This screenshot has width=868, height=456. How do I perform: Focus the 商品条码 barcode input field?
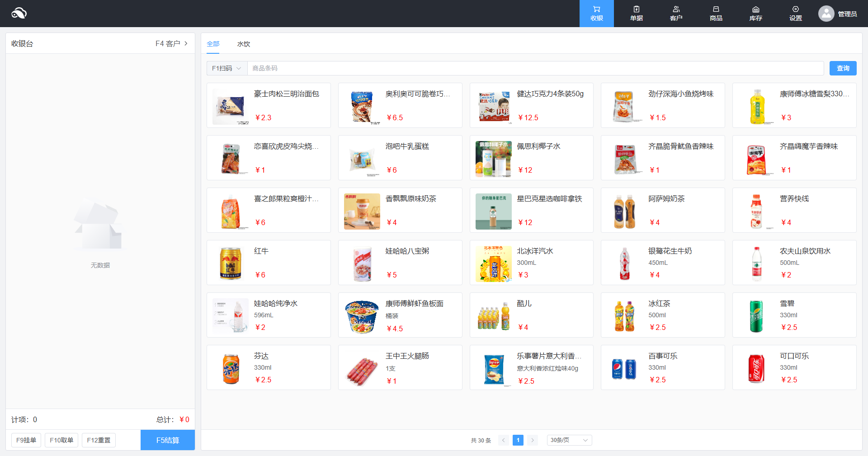coord(535,68)
